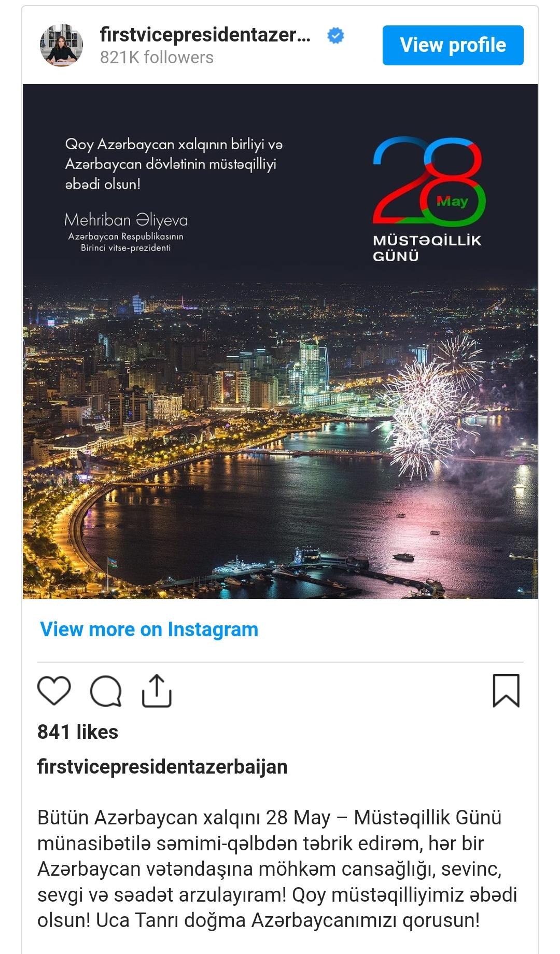560x954 pixels.
Task: Click the blue verified badge
Action: coord(336,36)
